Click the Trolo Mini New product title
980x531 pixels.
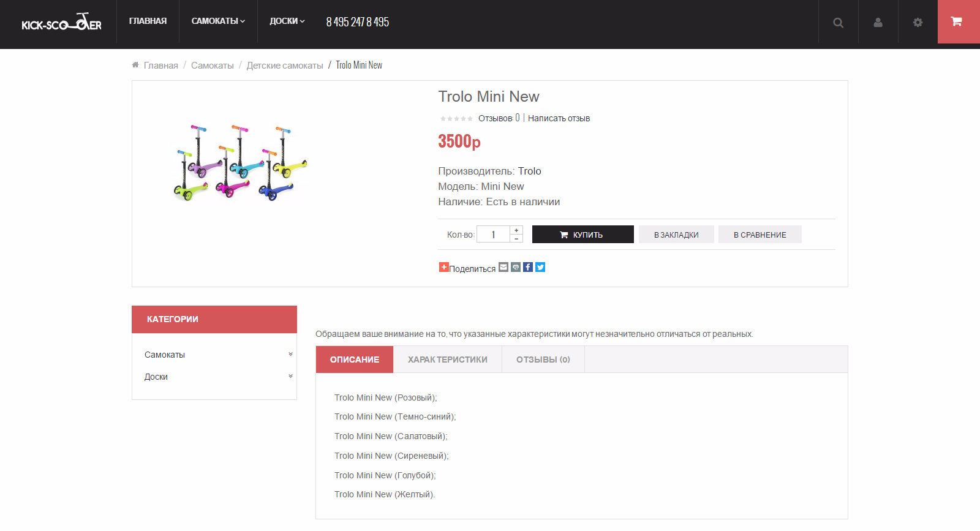point(489,97)
